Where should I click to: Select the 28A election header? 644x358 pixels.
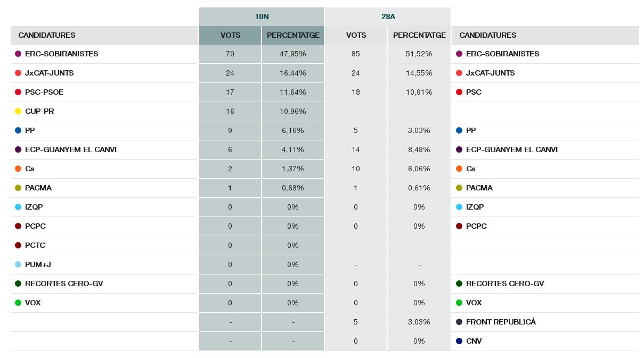point(388,16)
